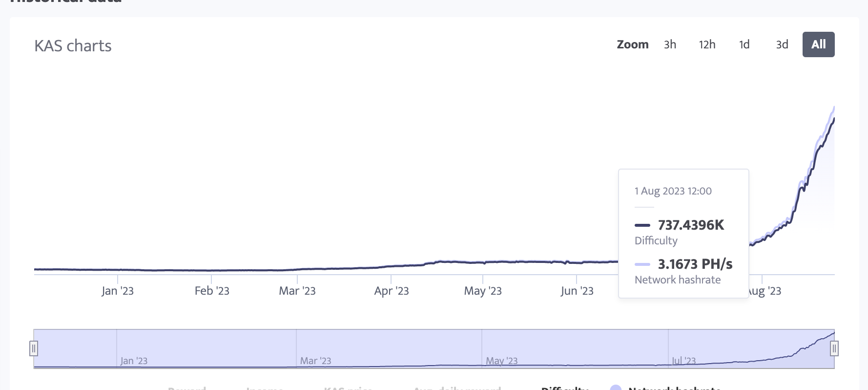Screen dimensions: 868x390
Task: Click the right navigator drag handle
Action: coord(835,348)
